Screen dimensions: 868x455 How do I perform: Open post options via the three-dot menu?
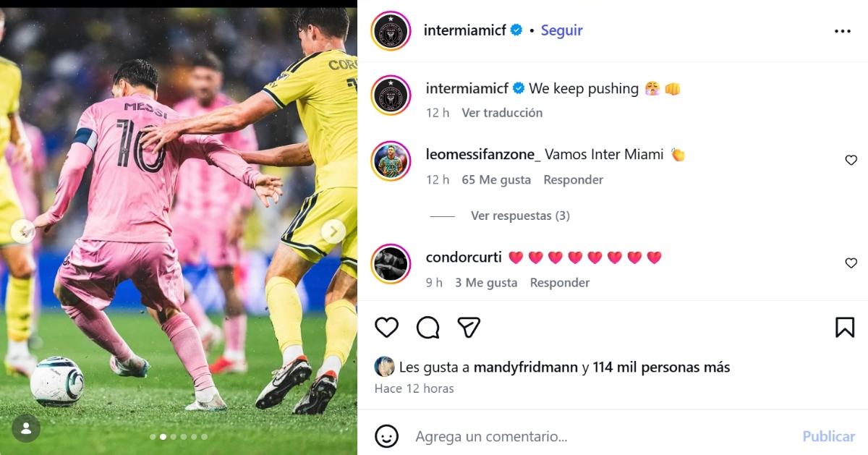[843, 30]
